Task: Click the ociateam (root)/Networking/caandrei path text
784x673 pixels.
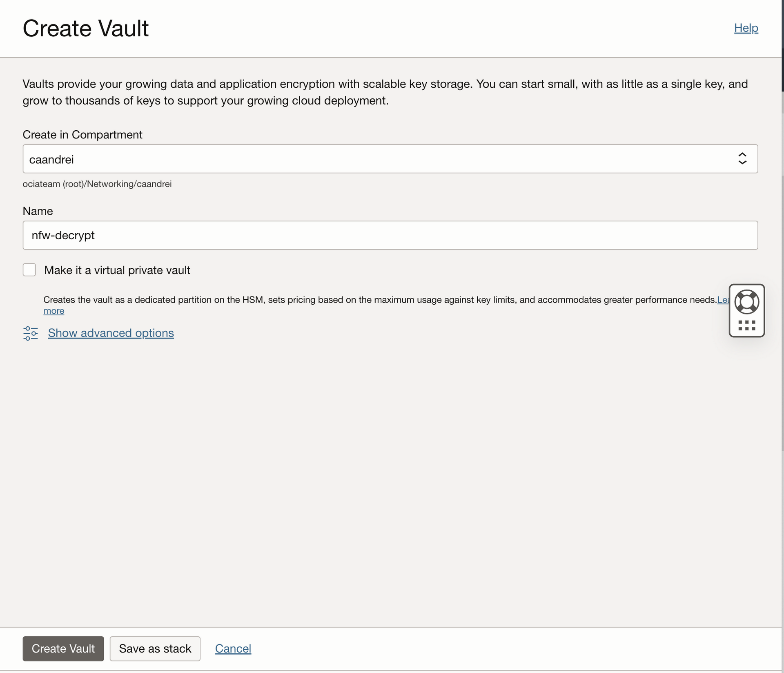Action: [x=97, y=184]
